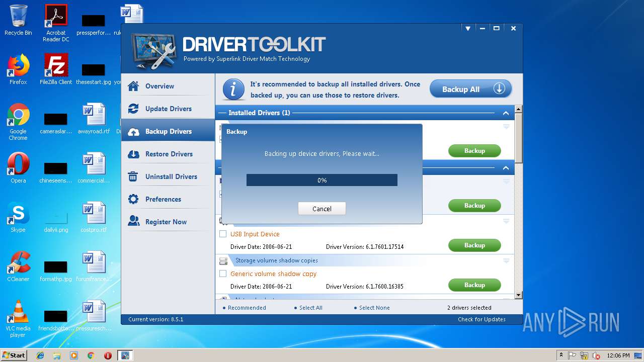
Task: Select Backup Drivers section
Action: point(168,131)
